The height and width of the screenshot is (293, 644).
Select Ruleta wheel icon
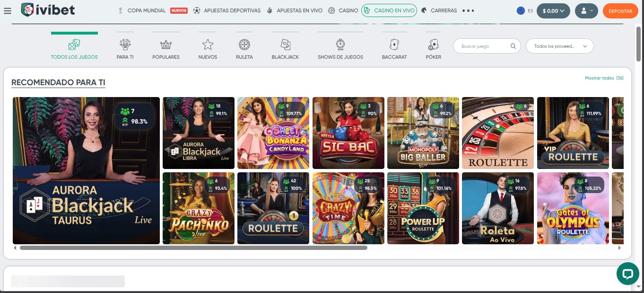(244, 44)
